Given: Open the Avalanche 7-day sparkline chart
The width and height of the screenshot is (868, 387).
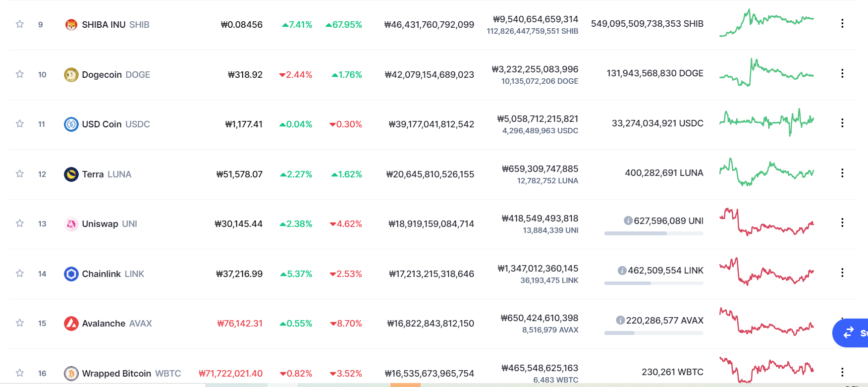Looking at the screenshot, I should coord(766,322).
